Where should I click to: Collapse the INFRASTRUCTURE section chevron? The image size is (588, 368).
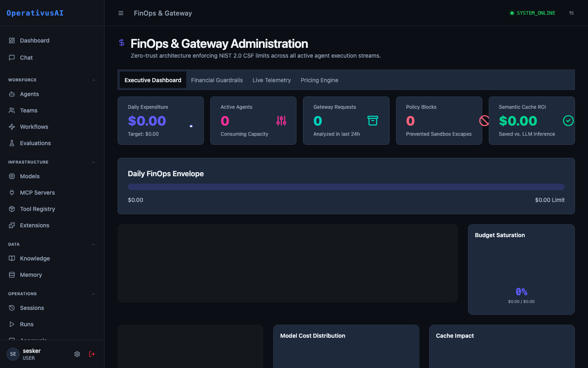coord(94,162)
